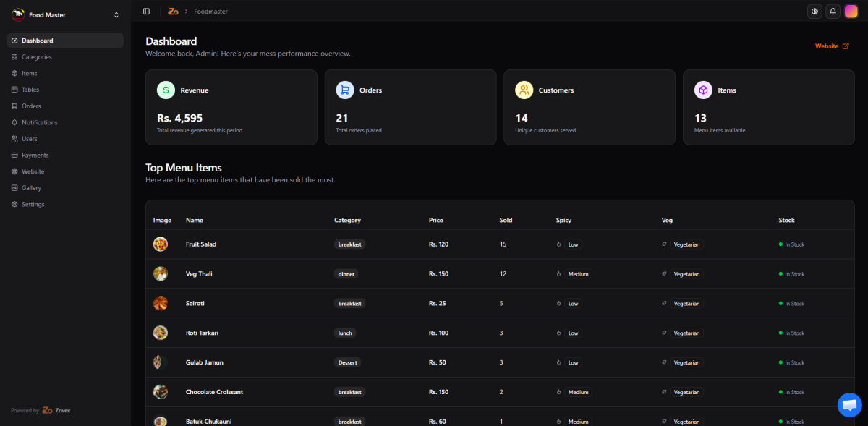Click the Orders cart icon

coord(345,90)
